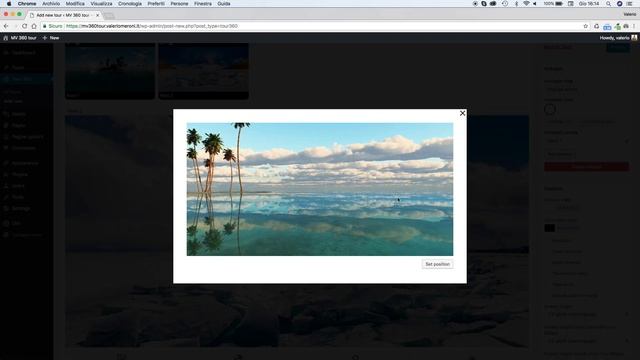640x360 pixels.
Task: Go to the browser home page
Action: [34, 26]
